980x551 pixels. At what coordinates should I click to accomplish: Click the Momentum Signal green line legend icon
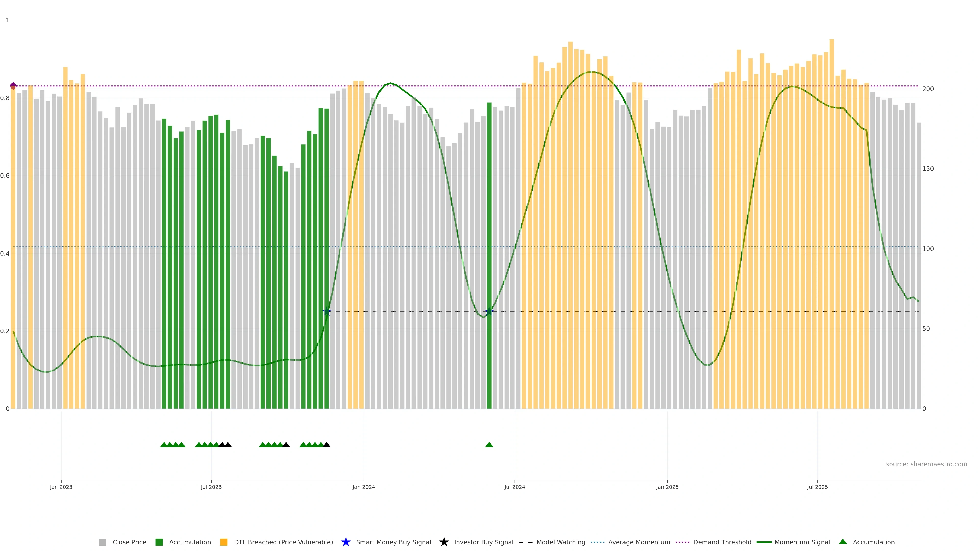[x=764, y=542]
